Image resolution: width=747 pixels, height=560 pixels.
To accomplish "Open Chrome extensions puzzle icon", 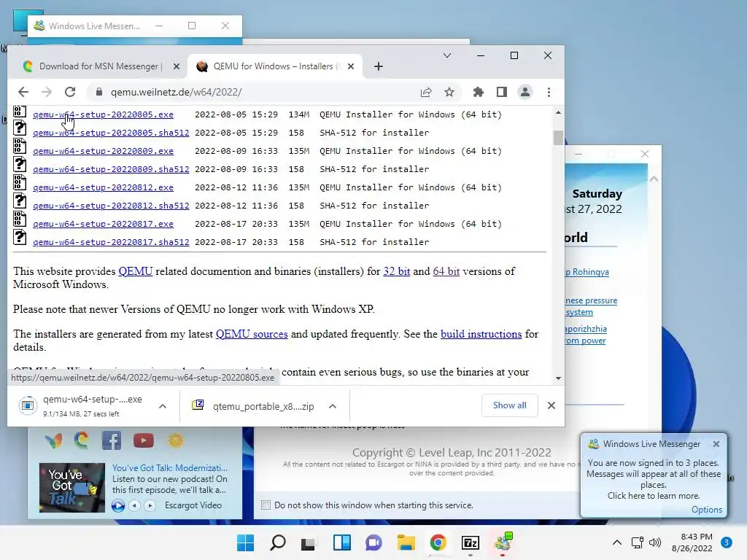I will [x=479, y=93].
